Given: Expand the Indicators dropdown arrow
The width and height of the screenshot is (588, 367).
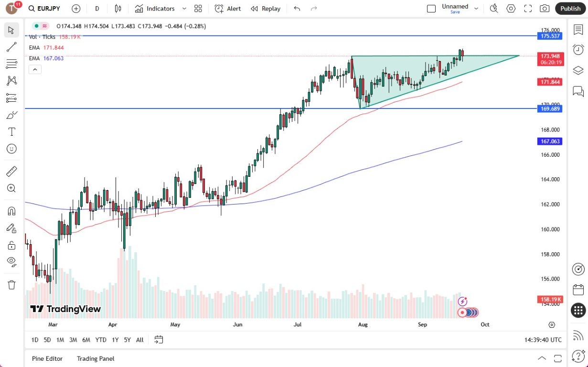Looking at the screenshot, I should tap(184, 8).
